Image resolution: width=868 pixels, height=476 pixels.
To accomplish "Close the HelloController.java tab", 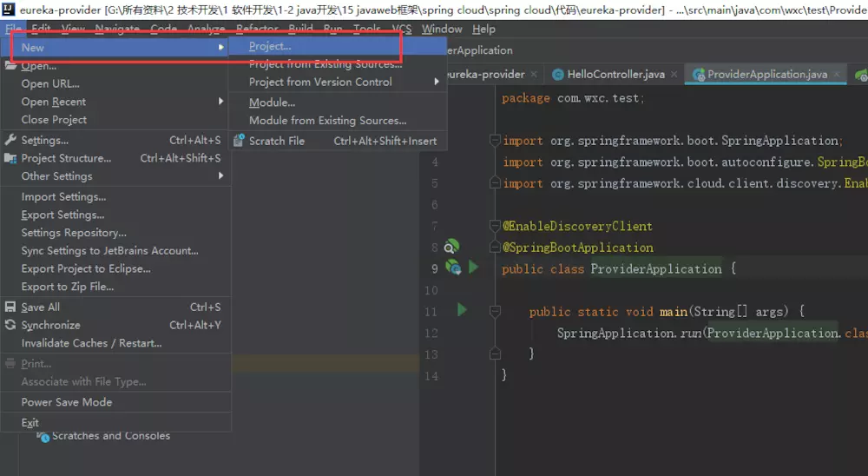I will [674, 74].
